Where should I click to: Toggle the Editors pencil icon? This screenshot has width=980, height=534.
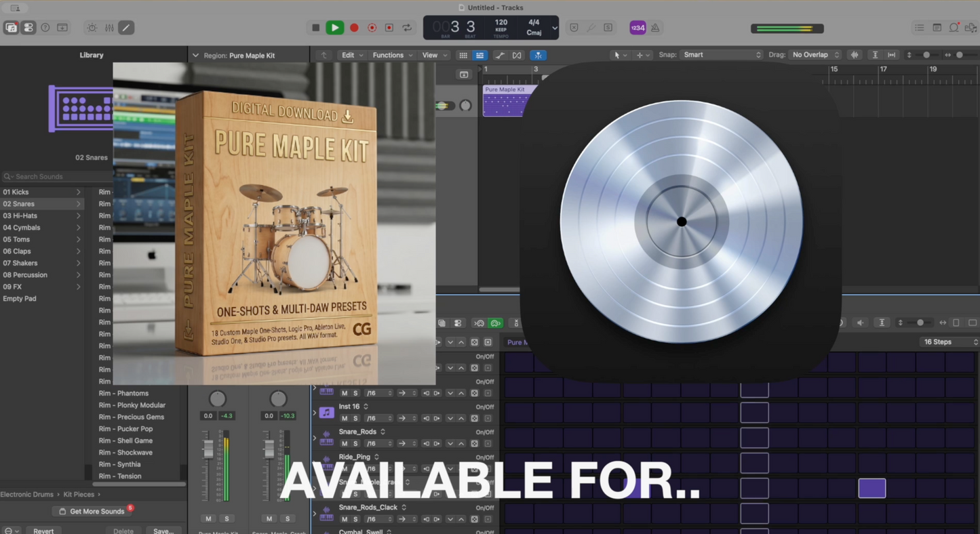(126, 28)
